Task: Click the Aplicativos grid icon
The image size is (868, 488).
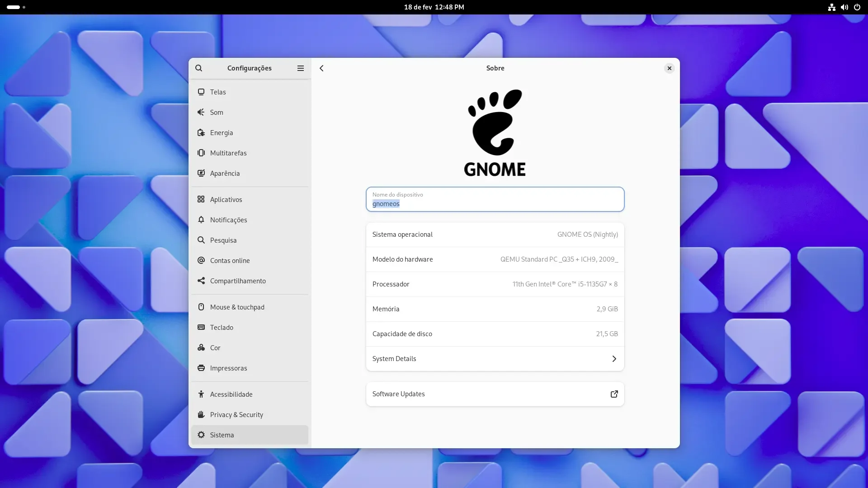Action: click(201, 199)
